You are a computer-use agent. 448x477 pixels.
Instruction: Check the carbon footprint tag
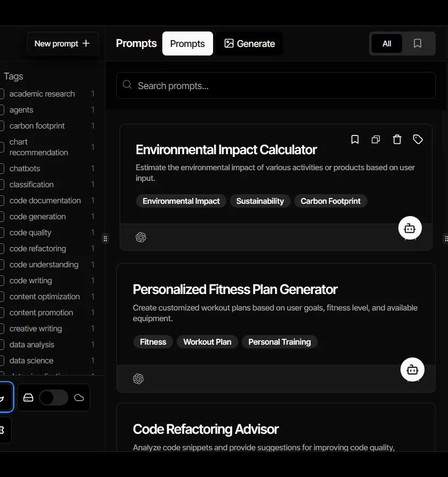point(2,126)
